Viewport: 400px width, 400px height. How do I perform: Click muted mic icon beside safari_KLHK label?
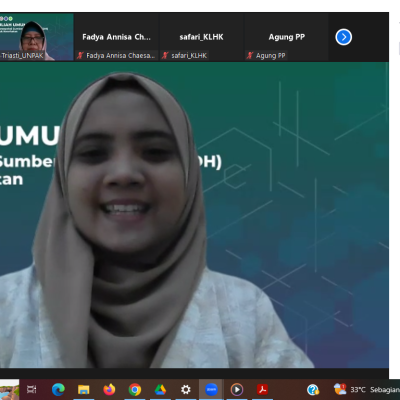[165, 55]
